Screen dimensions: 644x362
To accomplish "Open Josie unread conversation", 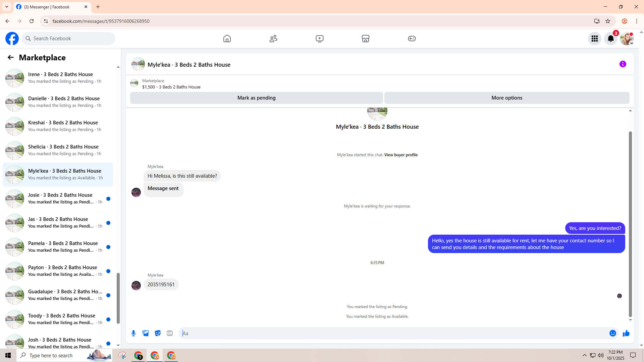I will pyautogui.click(x=58, y=198).
